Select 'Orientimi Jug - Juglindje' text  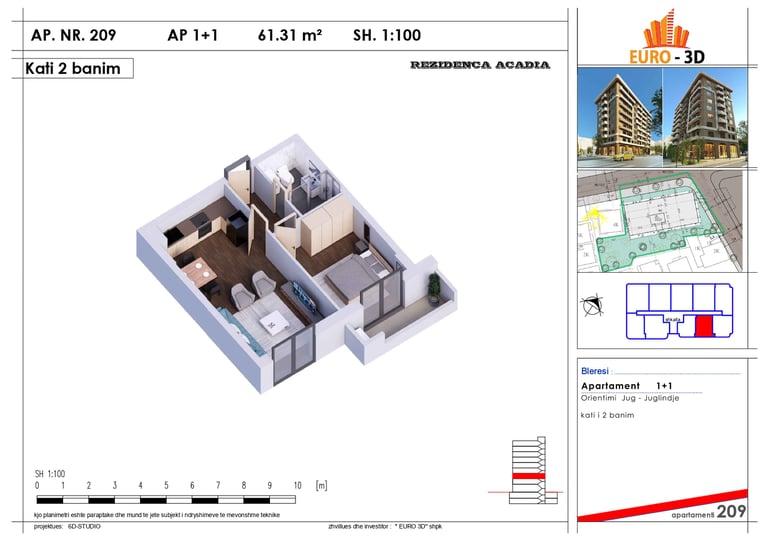[630, 398]
